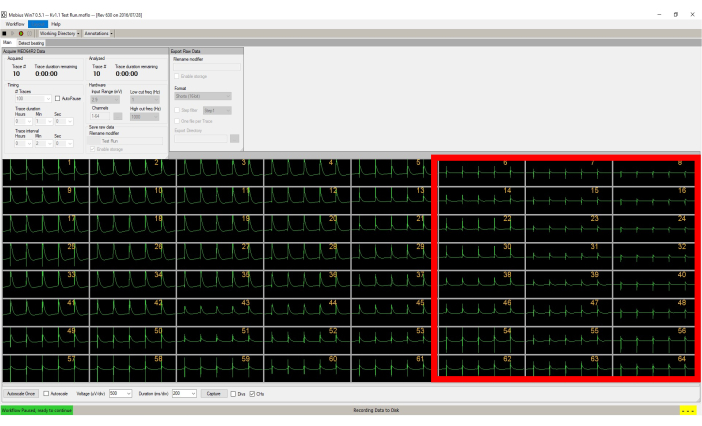Click the yellow status indicator at bottom right
Screen dimensions: 702x426
(689, 410)
